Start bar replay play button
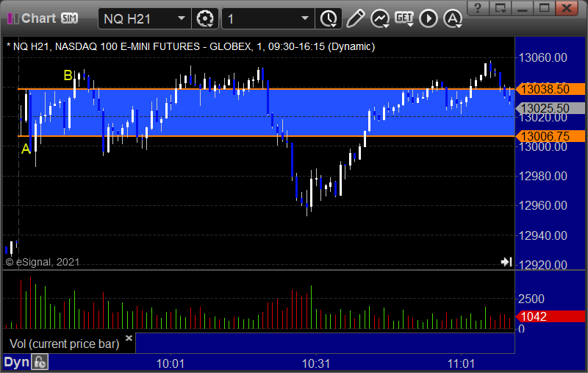Screen dimensions: 588x373 click(x=429, y=19)
